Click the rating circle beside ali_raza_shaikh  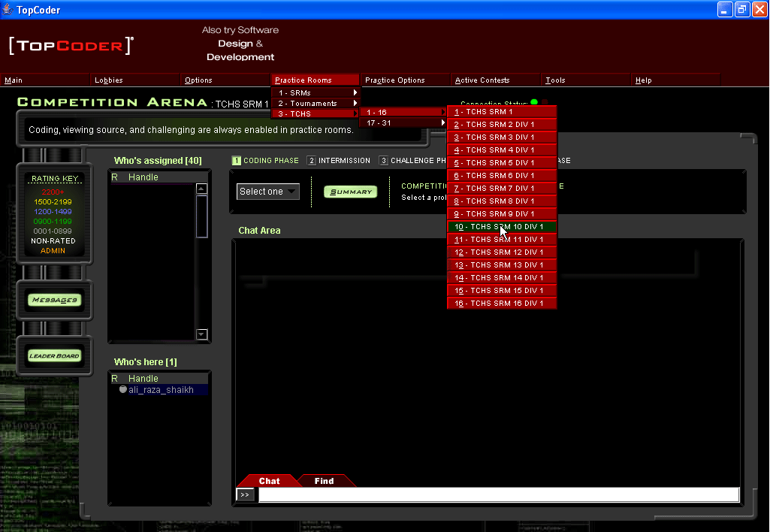(122, 389)
